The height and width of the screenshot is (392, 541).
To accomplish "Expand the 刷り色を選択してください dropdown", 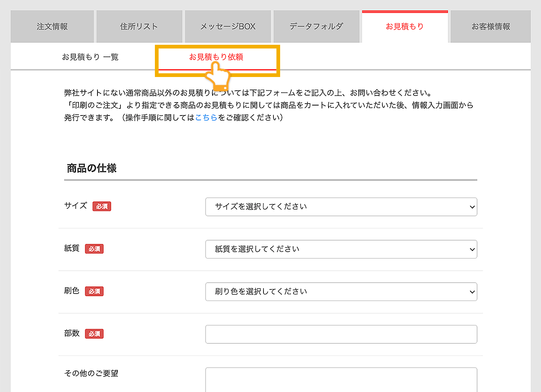I will coord(341,292).
